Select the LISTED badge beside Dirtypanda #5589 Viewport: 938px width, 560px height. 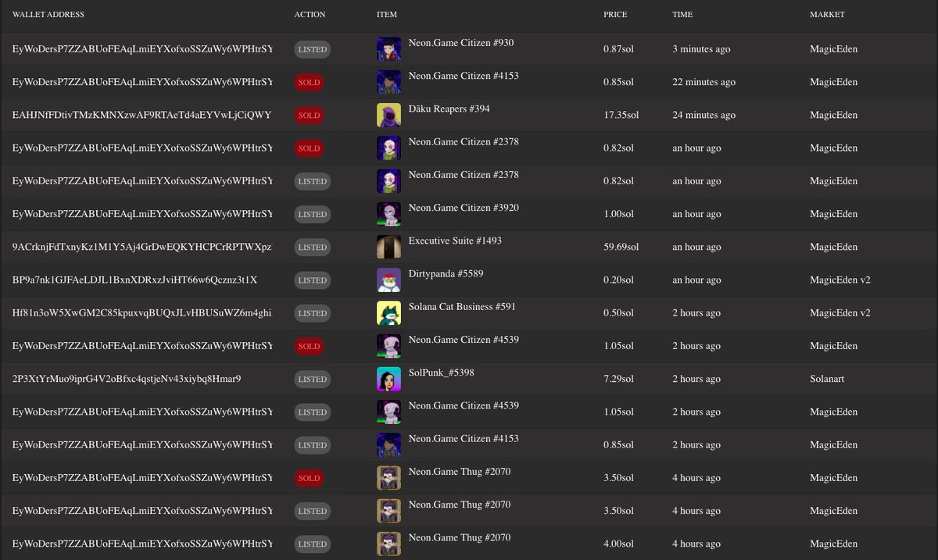312,280
